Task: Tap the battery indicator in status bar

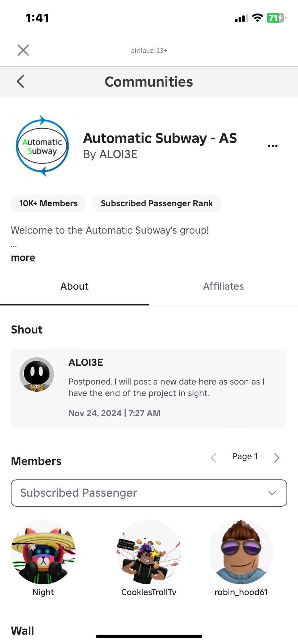Action: 276,18
